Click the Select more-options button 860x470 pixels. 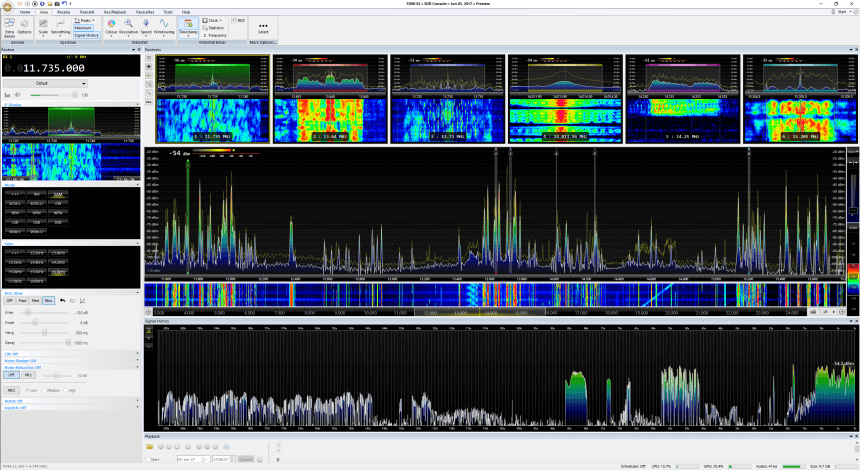[x=263, y=27]
